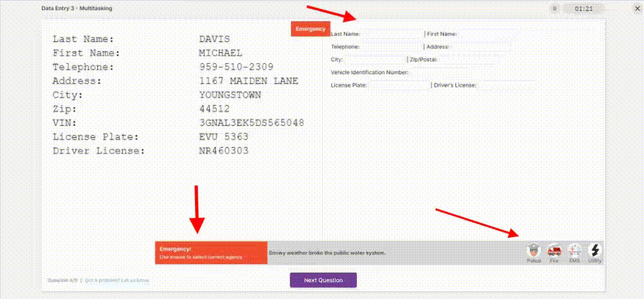Screen dimensions: 644x299
Task: Click the Zip/Postal input field
Action: [467, 59]
